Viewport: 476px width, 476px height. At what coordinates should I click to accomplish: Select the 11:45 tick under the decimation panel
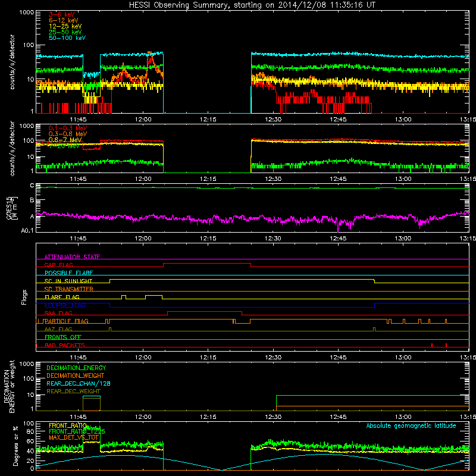[x=78, y=417]
